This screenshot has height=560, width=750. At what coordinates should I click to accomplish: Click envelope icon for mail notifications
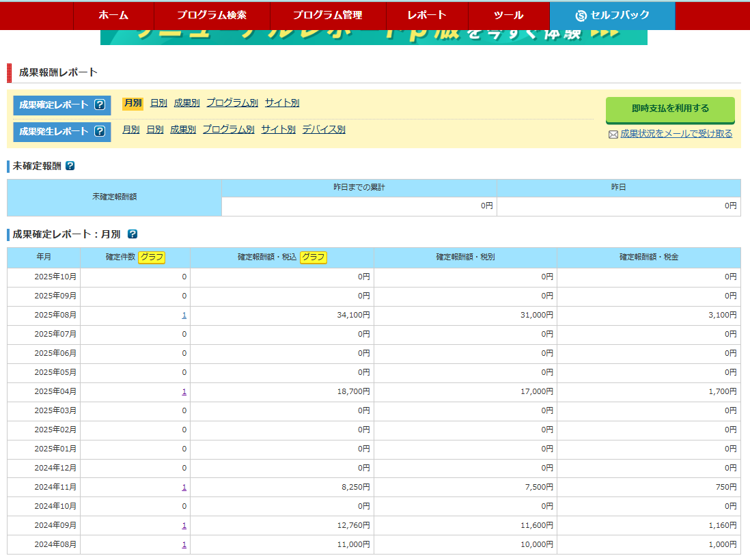[x=613, y=135]
